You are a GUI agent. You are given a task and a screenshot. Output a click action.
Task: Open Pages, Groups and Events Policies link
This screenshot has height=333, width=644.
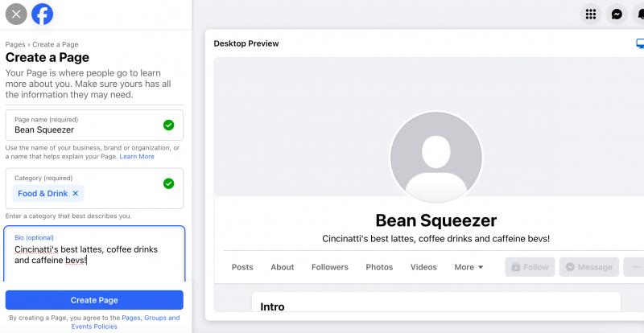click(126, 322)
